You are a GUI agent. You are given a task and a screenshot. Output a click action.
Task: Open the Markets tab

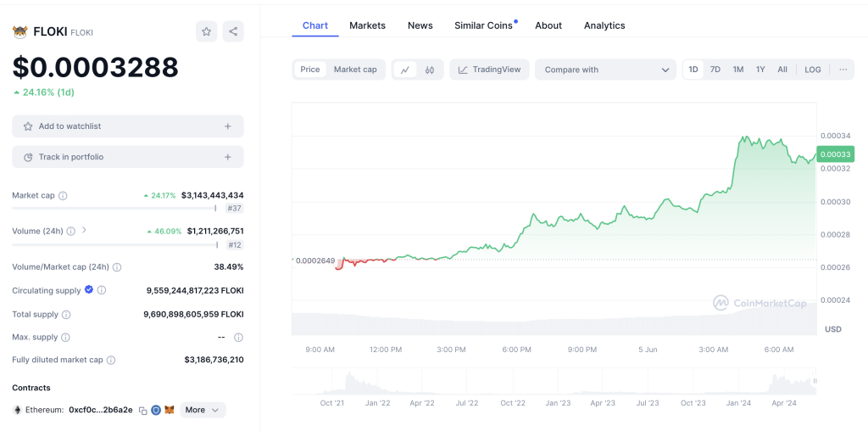click(x=368, y=25)
